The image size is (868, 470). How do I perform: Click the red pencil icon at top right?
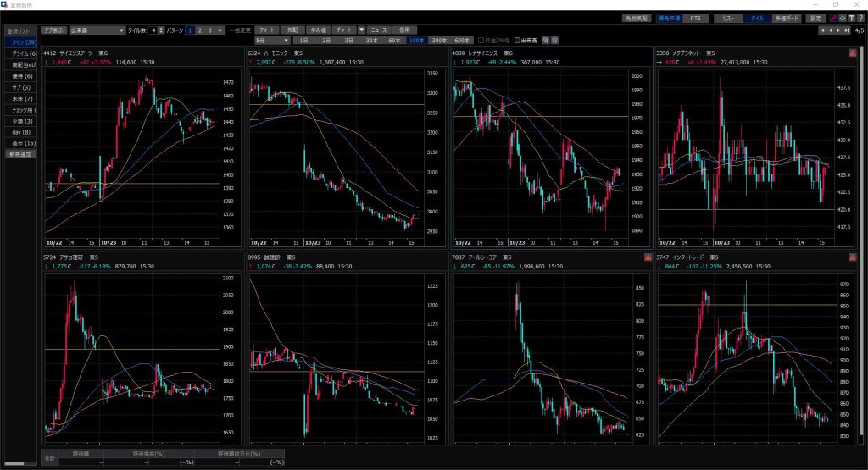click(834, 18)
